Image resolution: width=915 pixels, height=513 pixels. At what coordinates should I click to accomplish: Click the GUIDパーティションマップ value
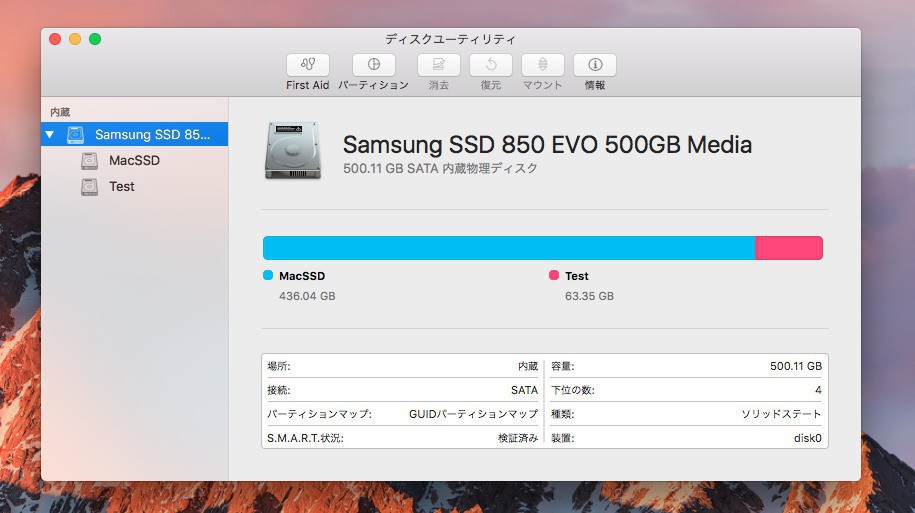coord(473,414)
